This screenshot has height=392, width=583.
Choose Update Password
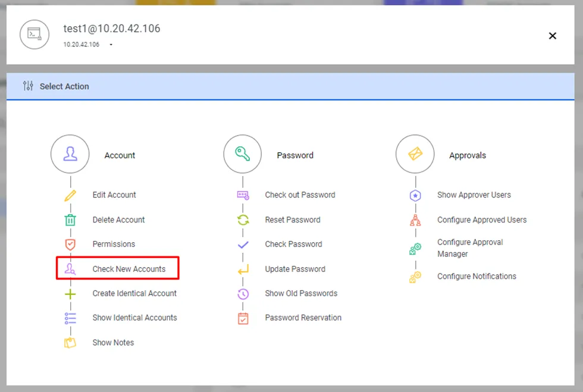click(x=295, y=269)
